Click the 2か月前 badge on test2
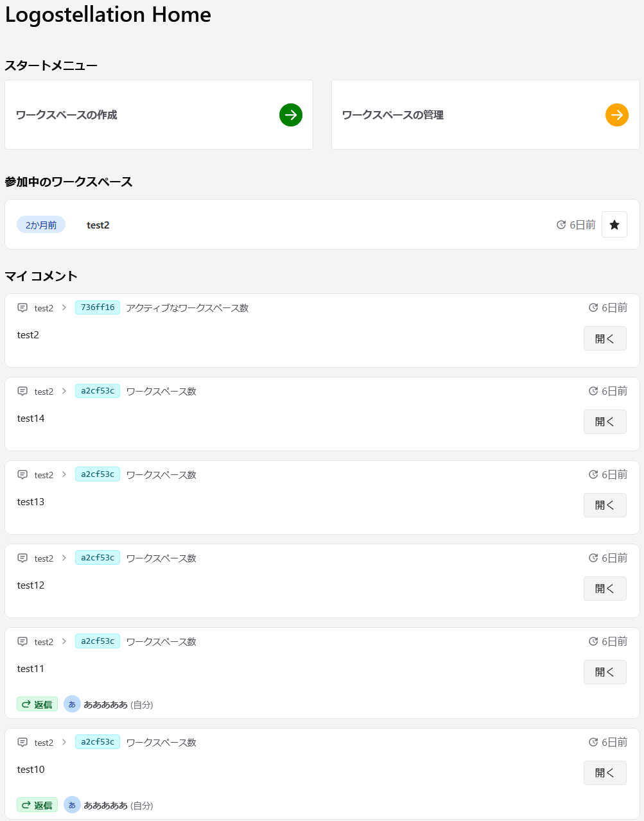This screenshot has width=644, height=821. (41, 225)
